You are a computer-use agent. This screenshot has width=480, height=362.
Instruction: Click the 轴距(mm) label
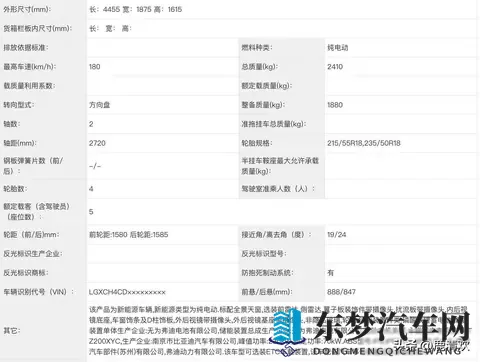[20, 143]
